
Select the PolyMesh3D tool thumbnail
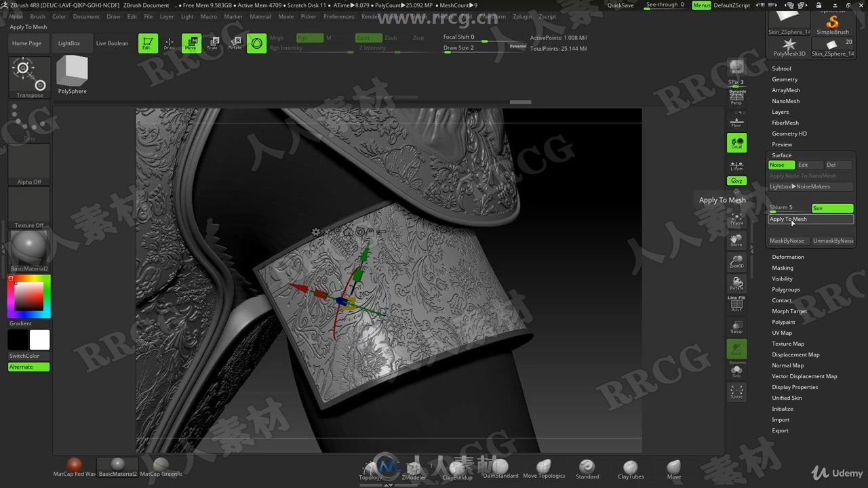[x=789, y=47]
